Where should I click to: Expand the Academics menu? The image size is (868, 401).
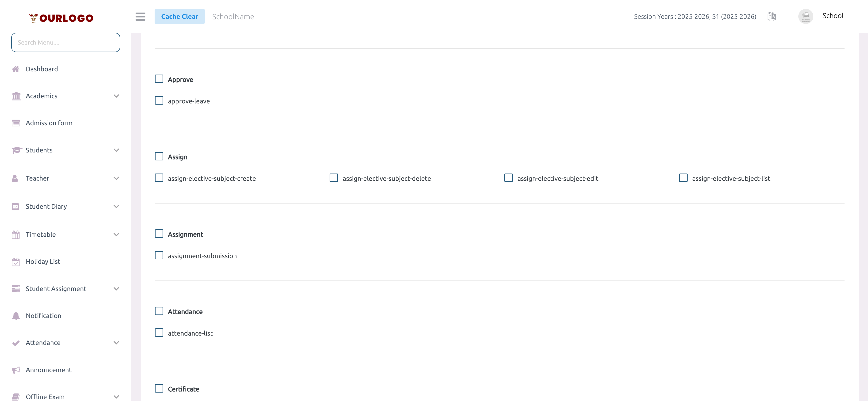click(x=116, y=96)
